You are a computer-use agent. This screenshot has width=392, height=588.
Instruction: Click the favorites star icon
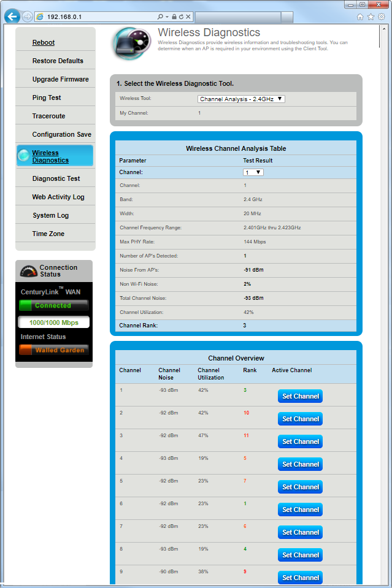point(371,17)
